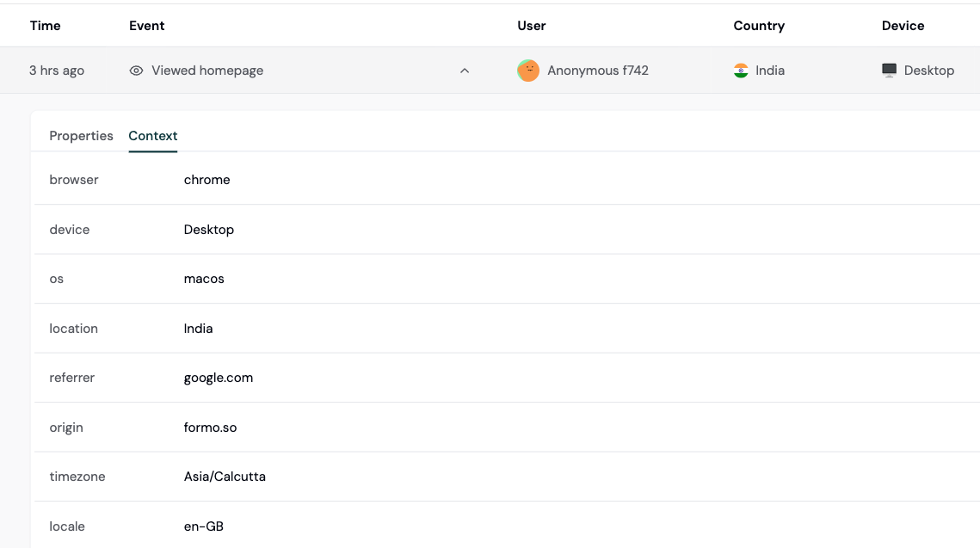980x548 pixels.
Task: Click the eye icon beside Viewed homepage
Action: (136, 70)
